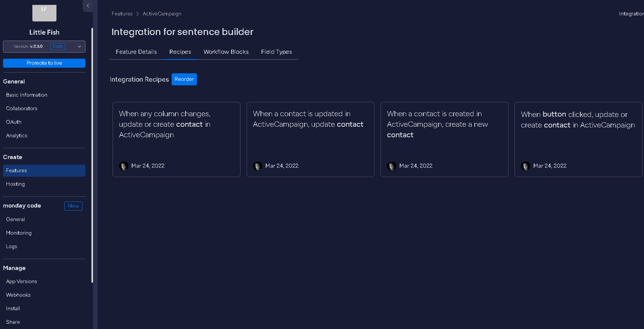Screen dimensions: 644x329
Task: Click the sidebar vertical scrollbar
Action: pos(92,155)
